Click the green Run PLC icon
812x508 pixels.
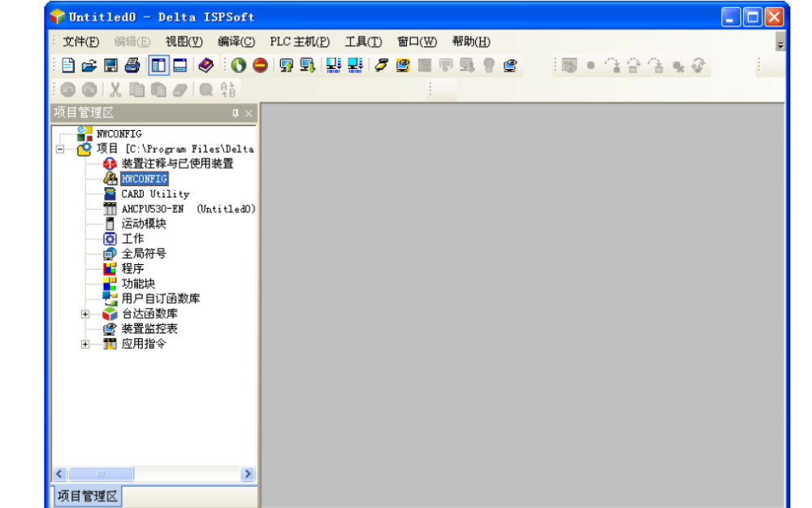[x=239, y=65]
